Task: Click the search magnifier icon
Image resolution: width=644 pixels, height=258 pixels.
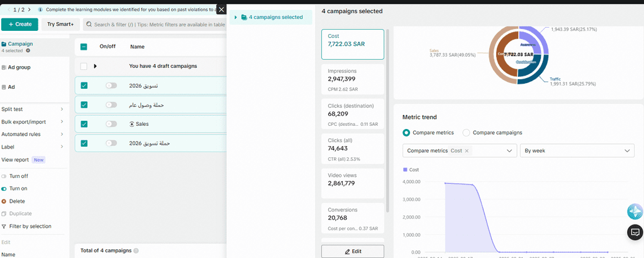Action: click(89, 25)
